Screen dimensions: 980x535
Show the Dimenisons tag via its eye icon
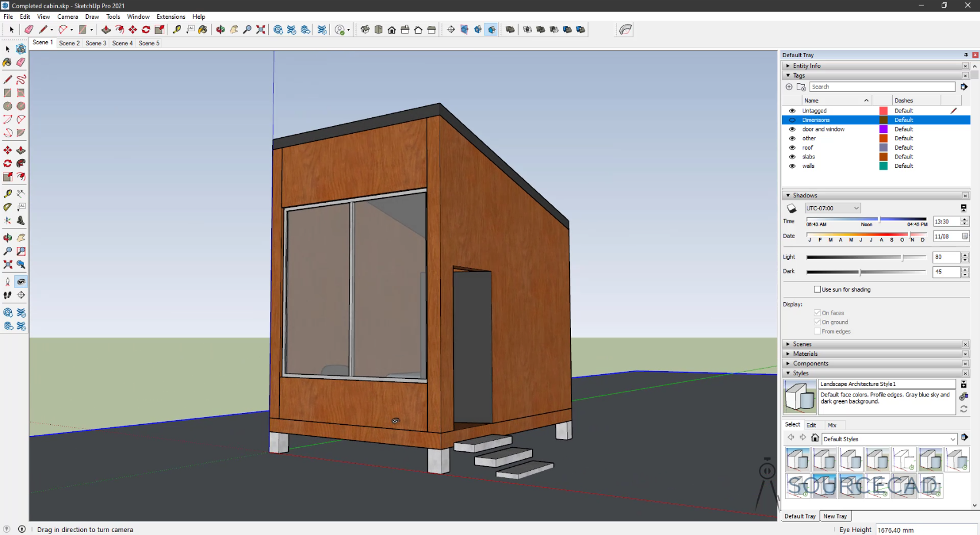pyautogui.click(x=792, y=120)
